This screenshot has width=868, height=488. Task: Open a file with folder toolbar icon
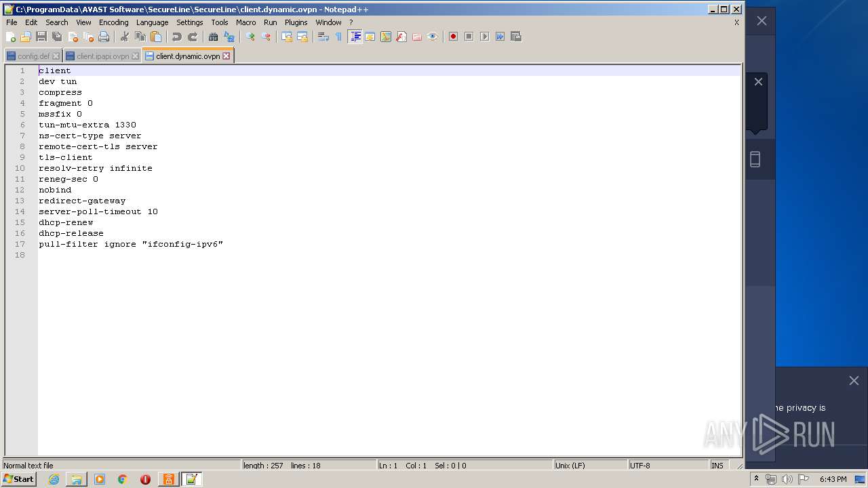click(26, 37)
